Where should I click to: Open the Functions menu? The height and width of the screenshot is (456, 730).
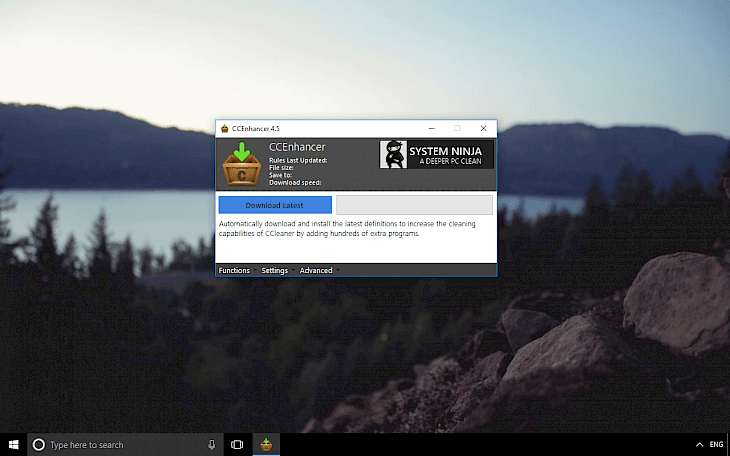point(235,270)
